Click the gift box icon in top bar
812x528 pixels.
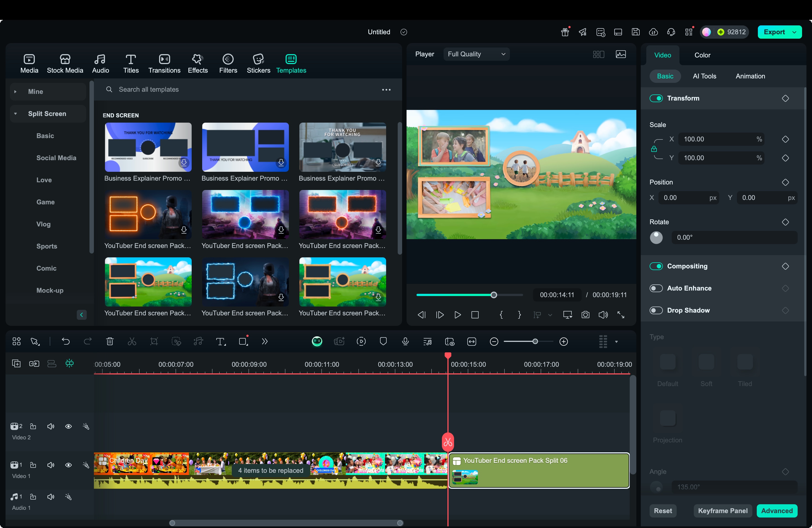pos(565,32)
